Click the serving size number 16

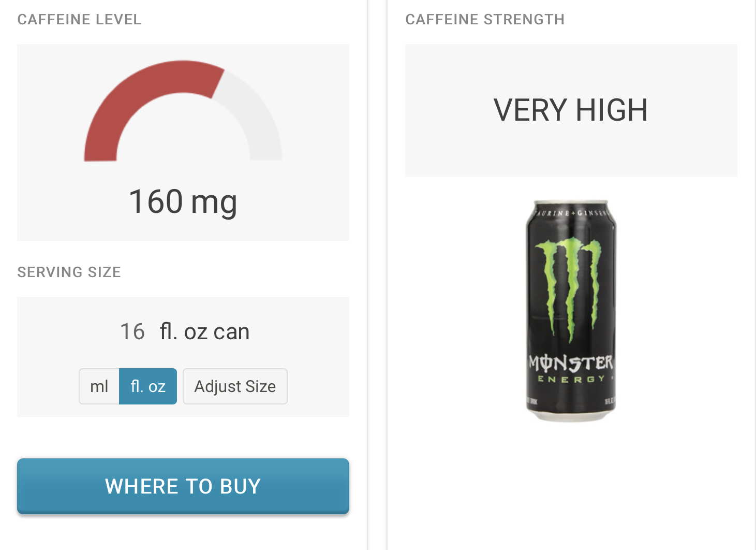(132, 331)
